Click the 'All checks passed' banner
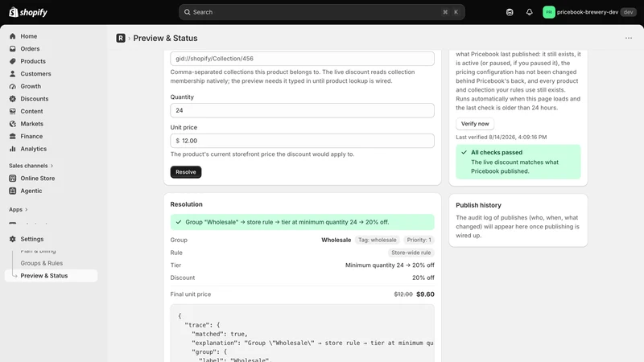 [518, 162]
